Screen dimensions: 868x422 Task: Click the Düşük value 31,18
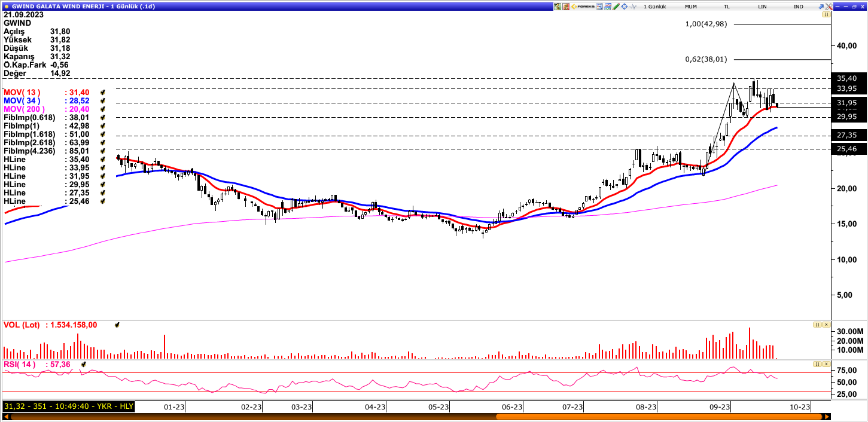tap(60, 48)
